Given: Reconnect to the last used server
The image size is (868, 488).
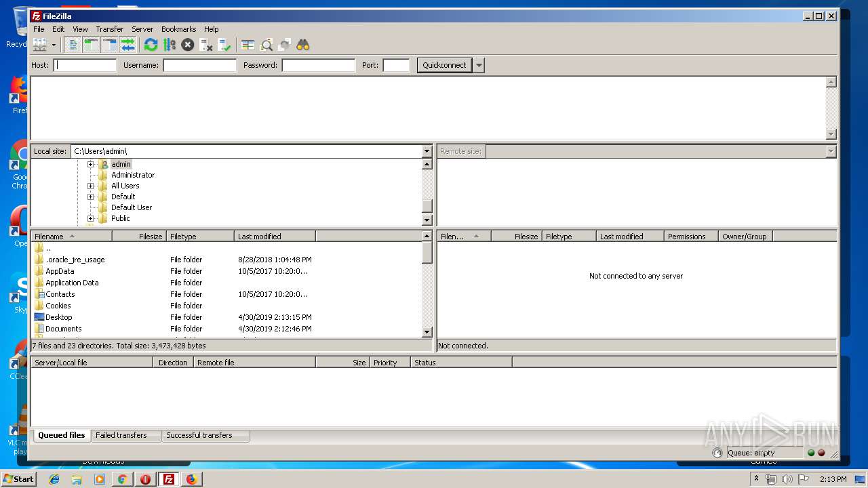Looking at the screenshot, I should [224, 45].
